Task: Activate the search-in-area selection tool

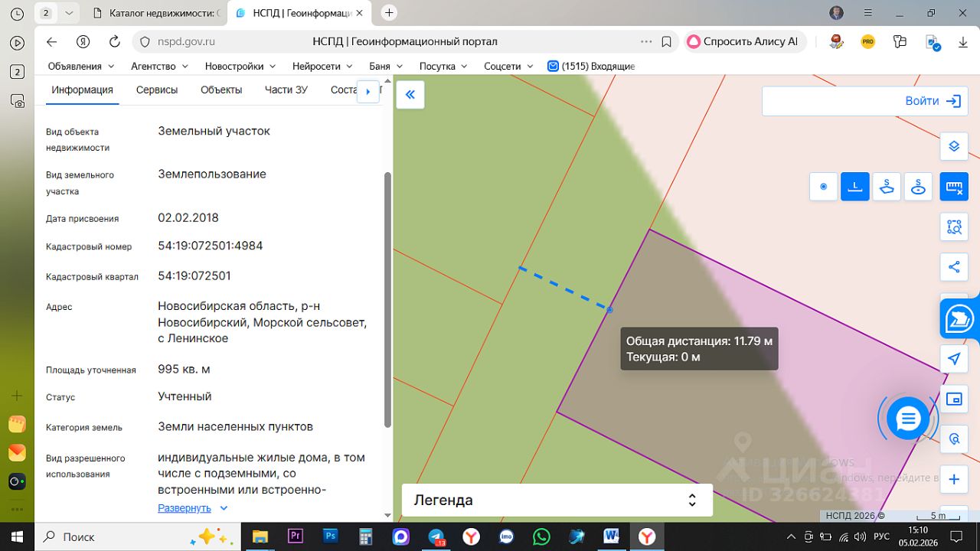Action: 954,227
